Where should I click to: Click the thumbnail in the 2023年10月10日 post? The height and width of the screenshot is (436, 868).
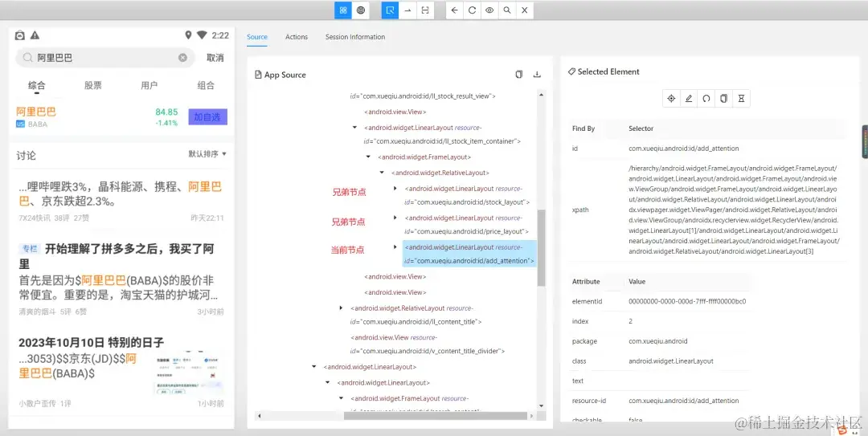(189, 373)
